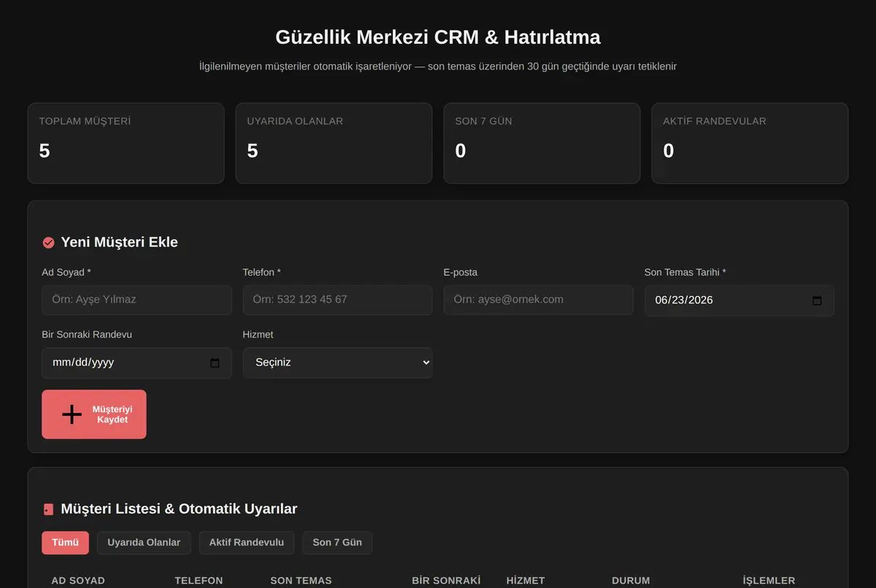Click the plus icon in Müşteriyi Kaydet
Image resolution: width=876 pixels, height=588 pixels.
pos(72,414)
